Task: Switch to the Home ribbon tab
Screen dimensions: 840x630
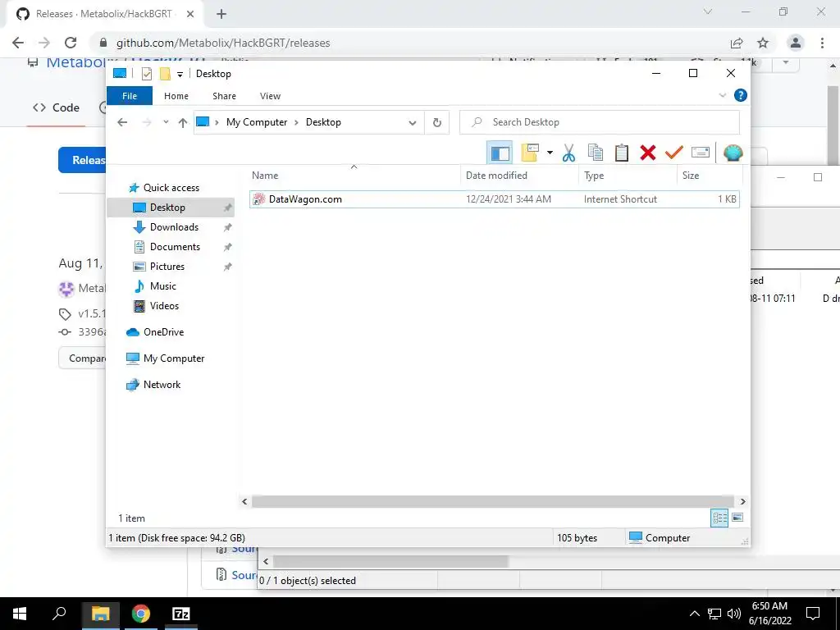Action: click(x=176, y=96)
